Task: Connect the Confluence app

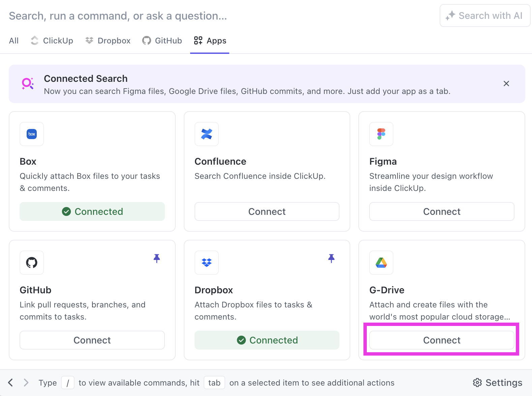Action: coord(267,211)
